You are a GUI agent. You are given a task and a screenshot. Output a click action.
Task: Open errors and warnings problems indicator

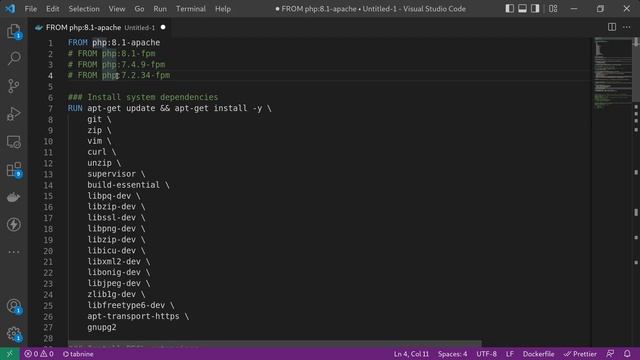tap(39, 354)
